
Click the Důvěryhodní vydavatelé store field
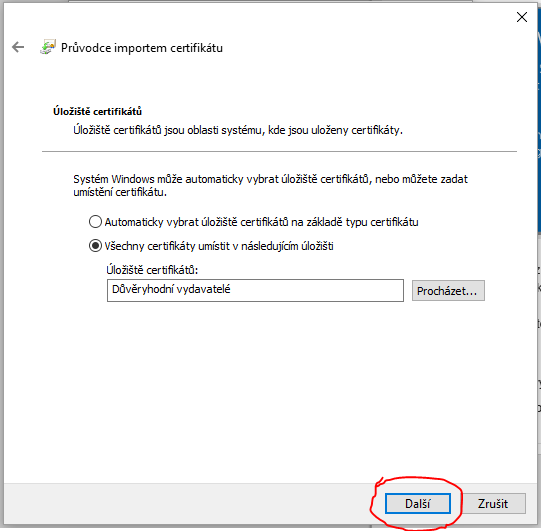pos(255,291)
